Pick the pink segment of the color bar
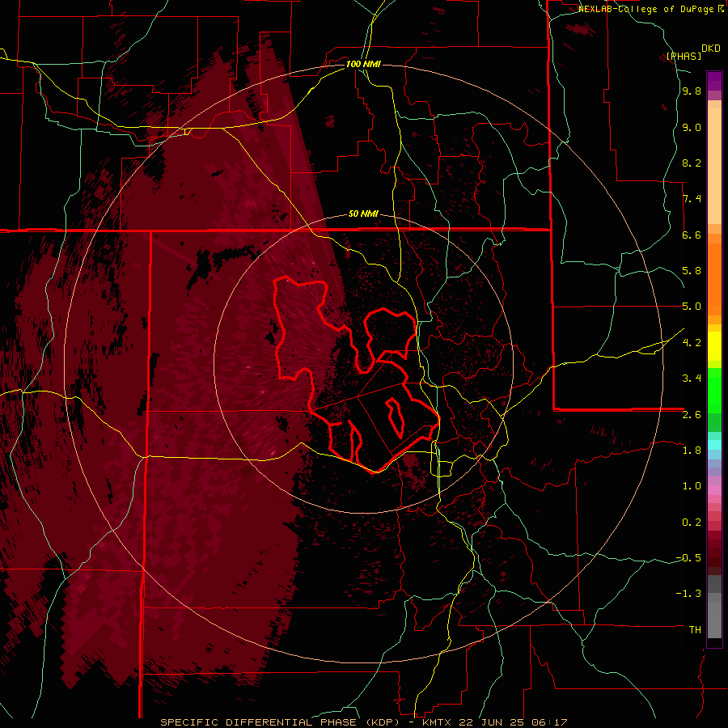 tap(714, 490)
